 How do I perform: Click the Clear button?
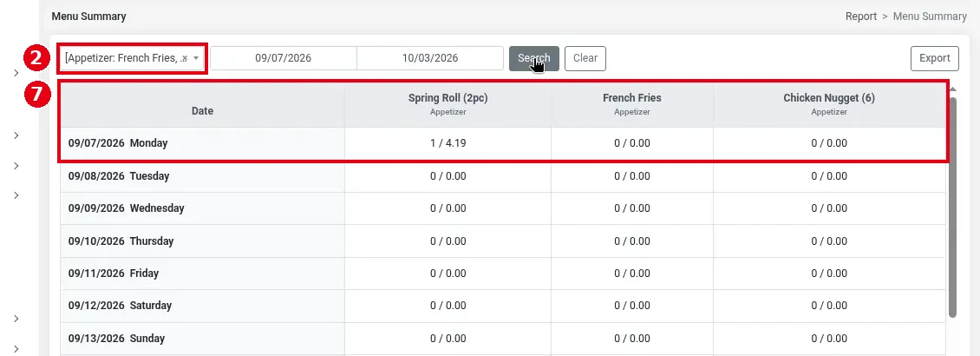585,58
